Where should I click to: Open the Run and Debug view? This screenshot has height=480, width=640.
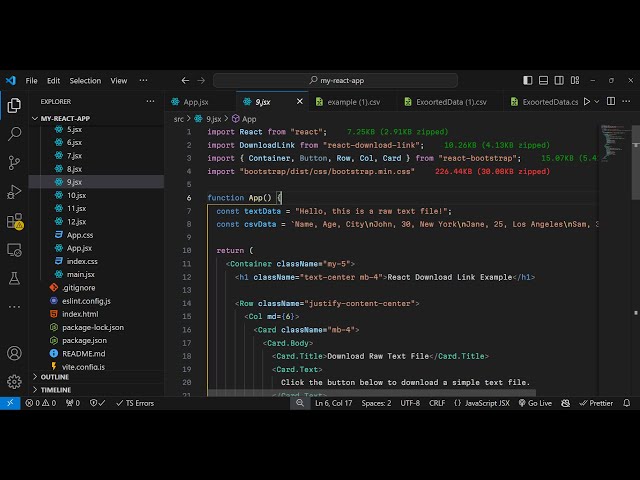click(14, 191)
